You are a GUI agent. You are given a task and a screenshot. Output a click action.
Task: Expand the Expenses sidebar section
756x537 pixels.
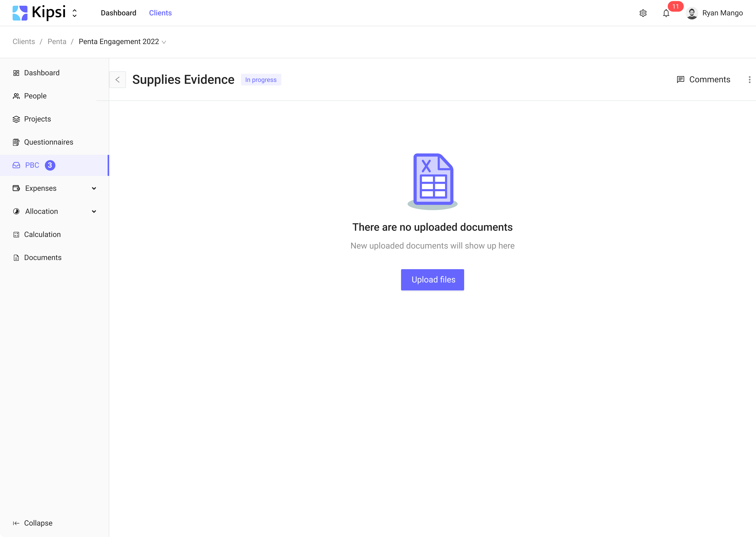94,189
